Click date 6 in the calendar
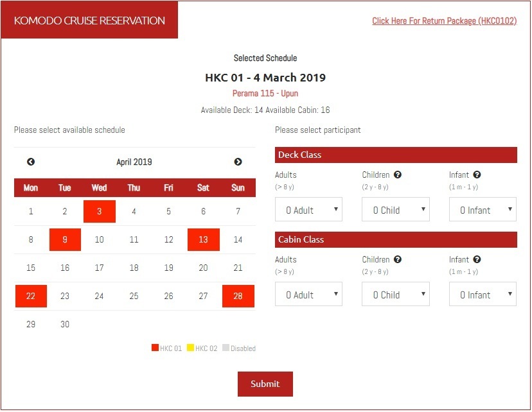The height and width of the screenshot is (412, 532). pyautogui.click(x=203, y=211)
